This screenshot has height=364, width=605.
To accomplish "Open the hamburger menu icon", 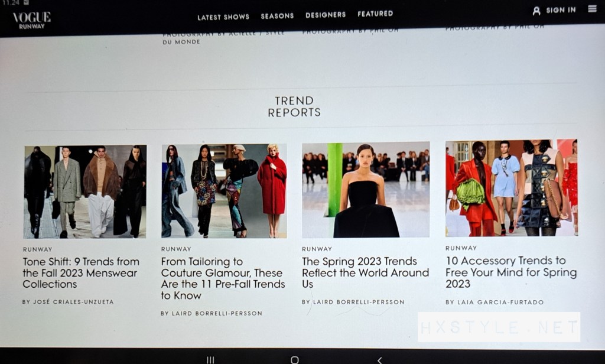I will point(592,9).
